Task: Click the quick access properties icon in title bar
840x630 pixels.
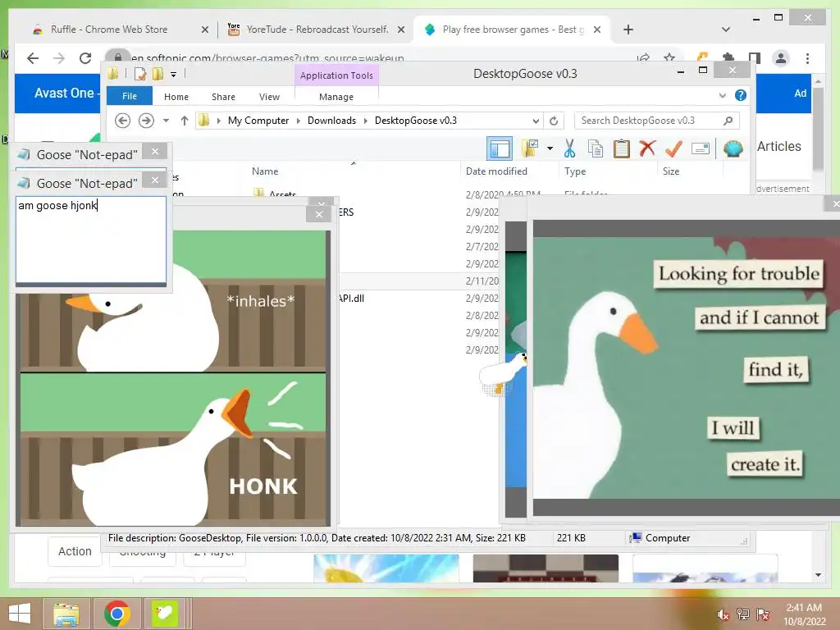Action: 140,73
